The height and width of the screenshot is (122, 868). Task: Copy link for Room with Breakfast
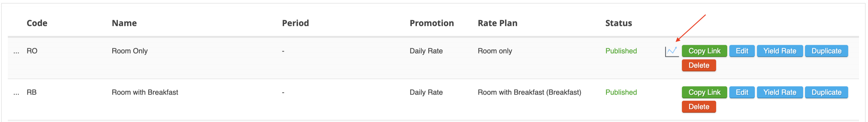[704, 92]
